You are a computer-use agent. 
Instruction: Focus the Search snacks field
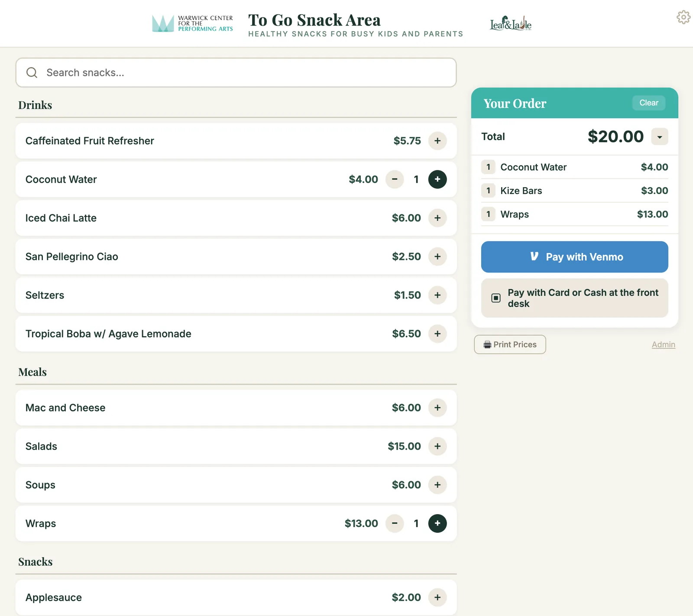tap(236, 72)
